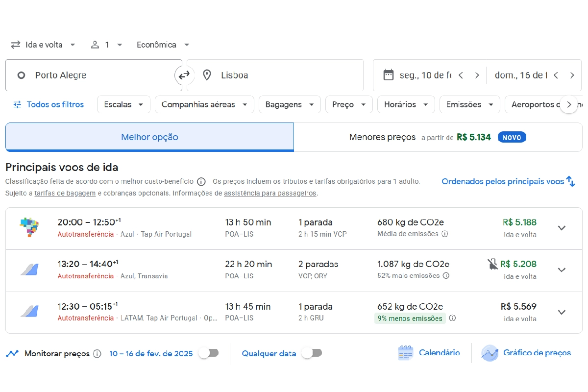Select the Melhor opção tab
The height and width of the screenshot is (392, 588).
click(149, 137)
